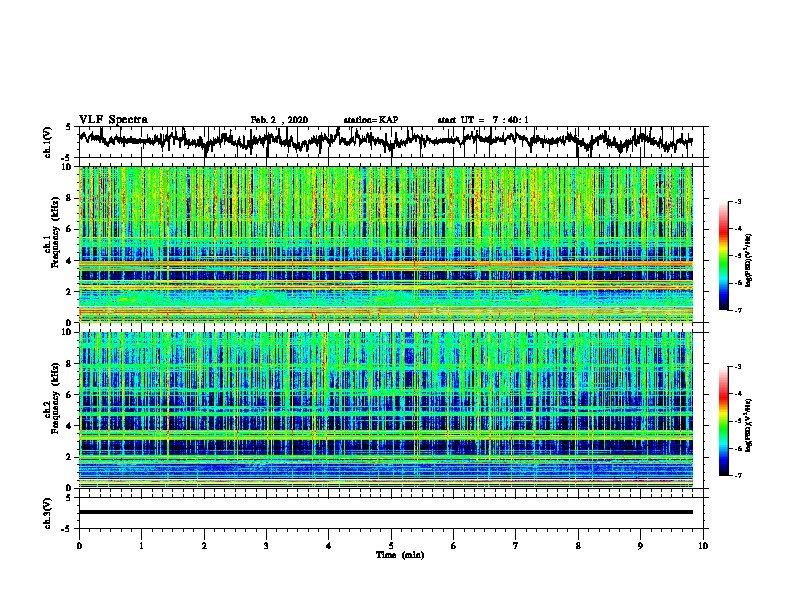Click the lower color scale bar
The height and width of the screenshot is (612, 792).
pyautogui.click(x=723, y=421)
